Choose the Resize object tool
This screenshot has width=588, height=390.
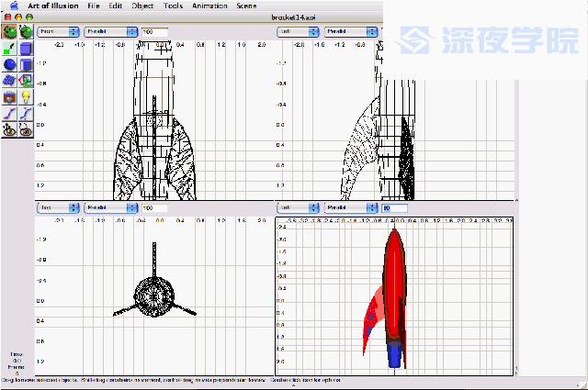coord(10,48)
